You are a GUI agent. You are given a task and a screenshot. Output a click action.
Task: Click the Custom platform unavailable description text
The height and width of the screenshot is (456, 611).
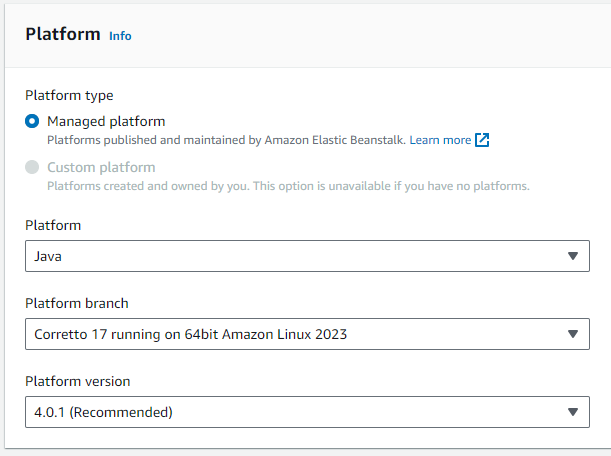[x=288, y=186]
